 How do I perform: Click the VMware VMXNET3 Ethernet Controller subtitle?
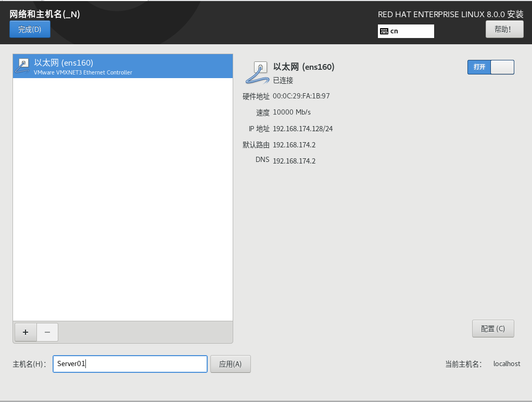tap(83, 72)
